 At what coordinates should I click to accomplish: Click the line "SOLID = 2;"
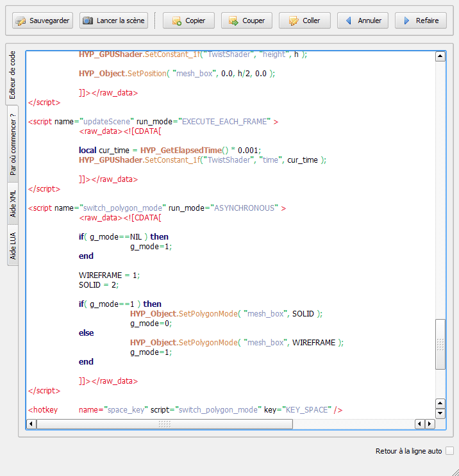coord(99,285)
